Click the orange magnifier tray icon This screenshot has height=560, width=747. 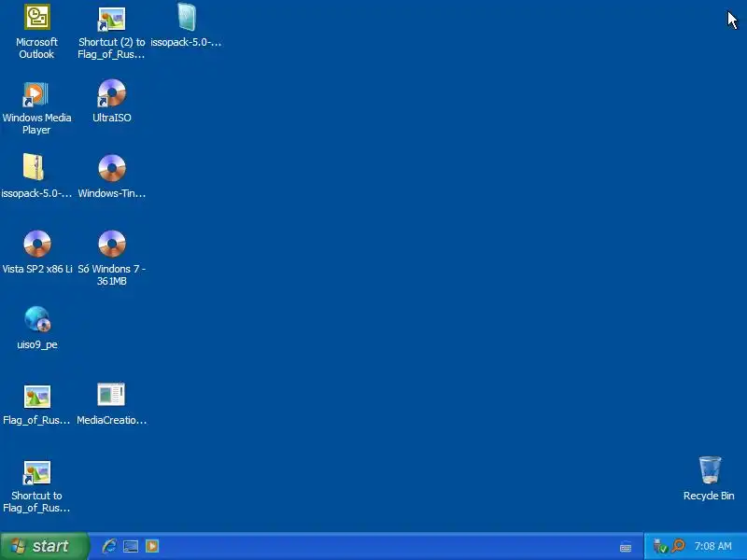click(x=678, y=546)
